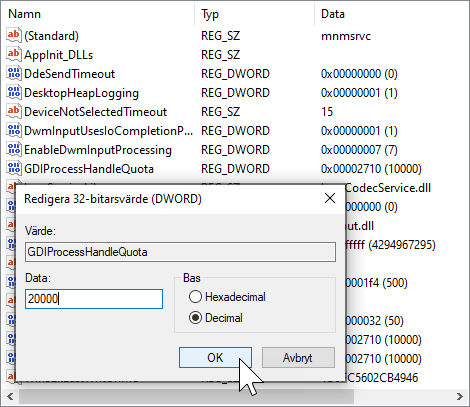Click the AppInit_DLLs string icon
The height and width of the screenshot is (407, 470).
tap(14, 54)
